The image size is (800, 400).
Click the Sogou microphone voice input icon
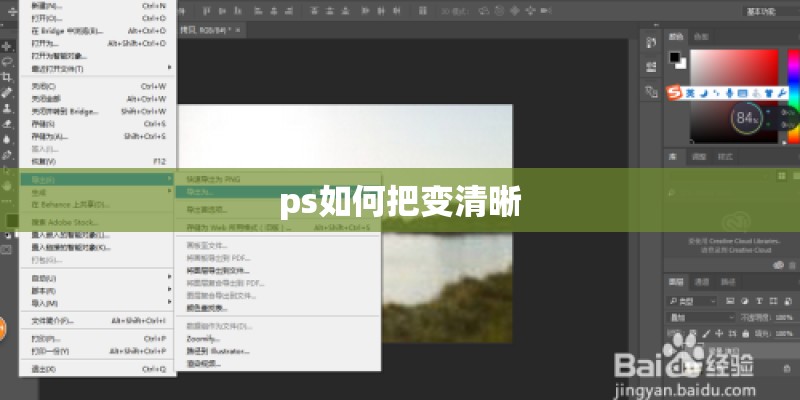click(730, 93)
